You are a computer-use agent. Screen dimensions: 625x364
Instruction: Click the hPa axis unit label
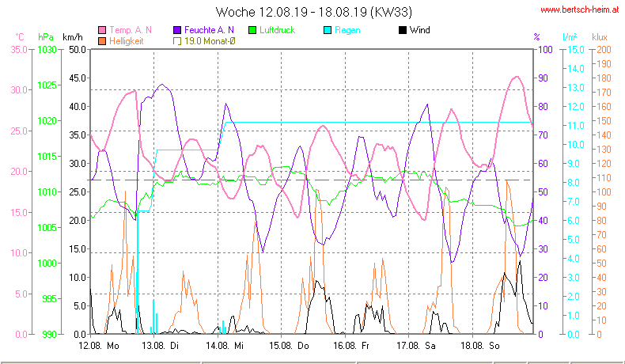[x=45, y=37]
